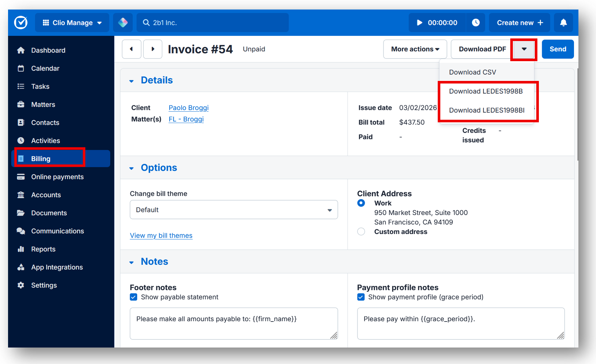Click the notifications bell icon
This screenshot has width=596, height=364.
[563, 22]
